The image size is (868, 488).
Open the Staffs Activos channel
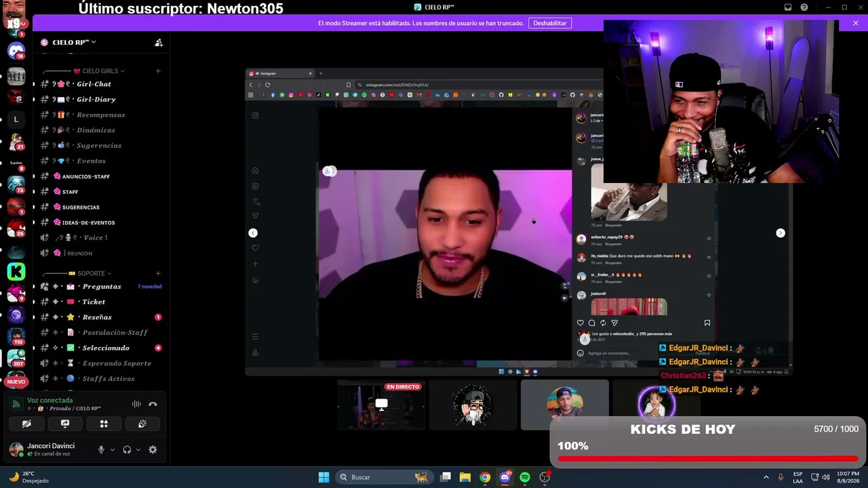(100, 379)
